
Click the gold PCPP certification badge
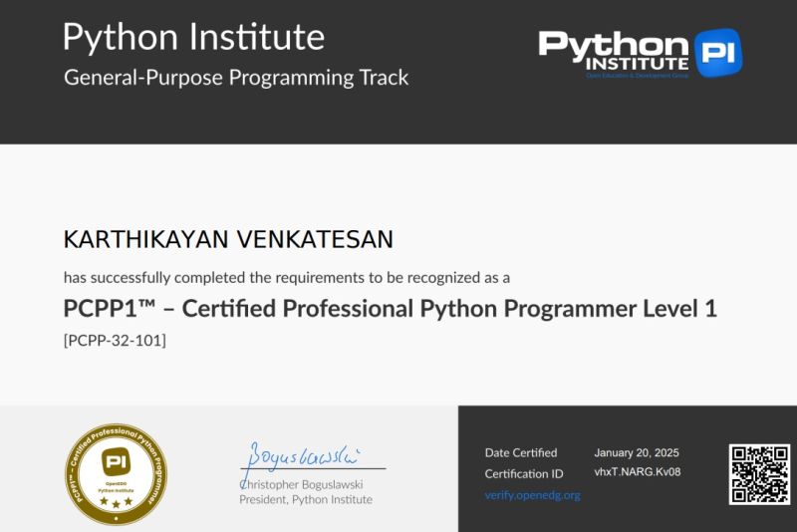(116, 473)
